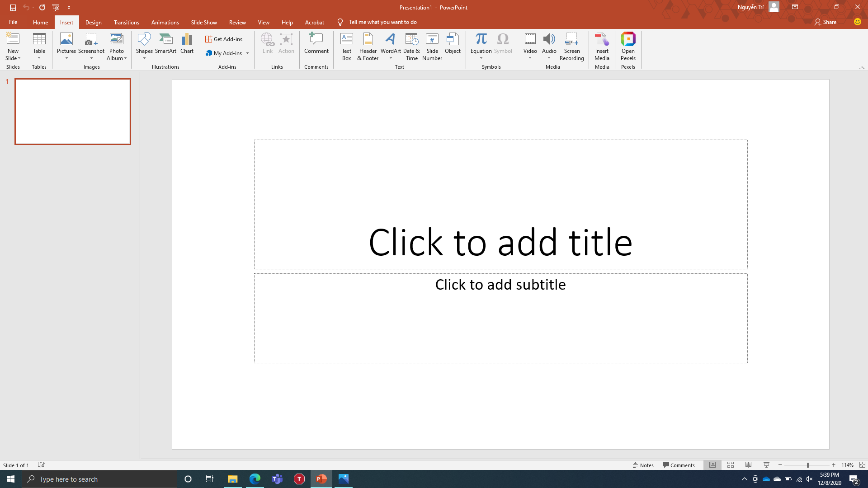Add a Comment from the ribbon

[316, 43]
